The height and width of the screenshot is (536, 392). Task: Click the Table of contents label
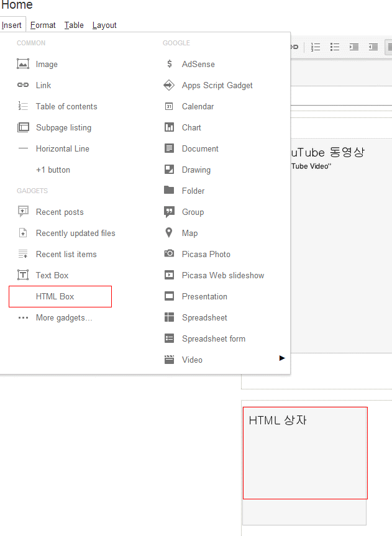(x=66, y=106)
